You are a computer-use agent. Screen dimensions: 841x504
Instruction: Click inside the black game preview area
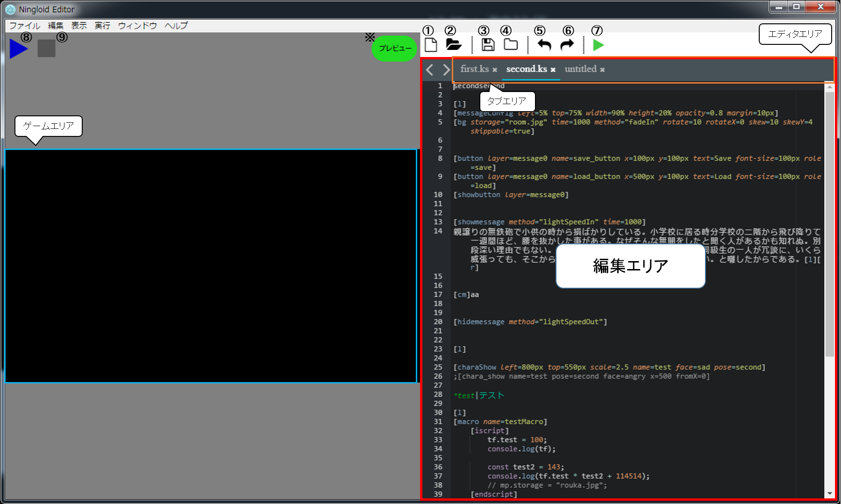click(x=211, y=266)
